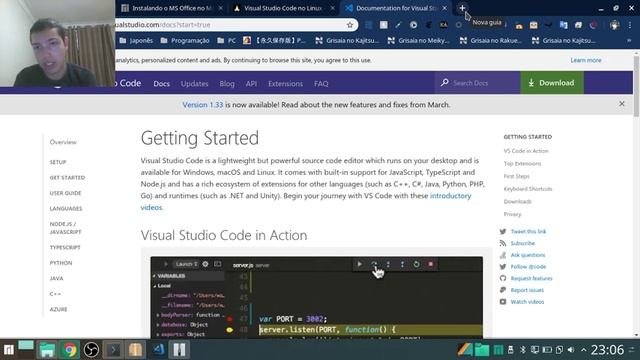The image size is (640, 360).
Task: Close the Documentation for Visual Studio tab
Action: point(444,8)
